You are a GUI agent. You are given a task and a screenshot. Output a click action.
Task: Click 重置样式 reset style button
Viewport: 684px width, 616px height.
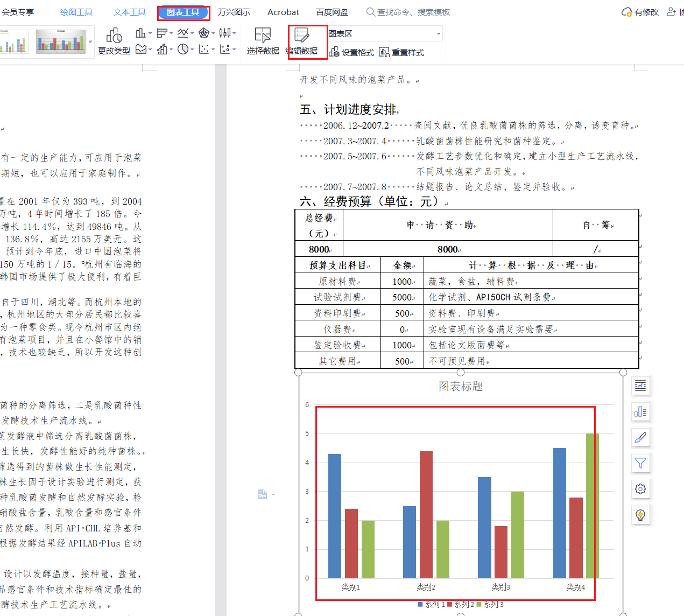[401, 52]
